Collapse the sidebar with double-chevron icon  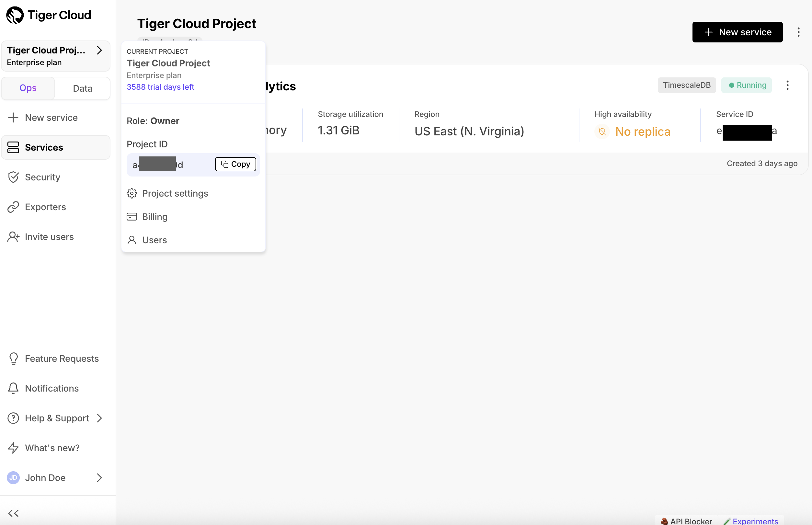pos(13,513)
